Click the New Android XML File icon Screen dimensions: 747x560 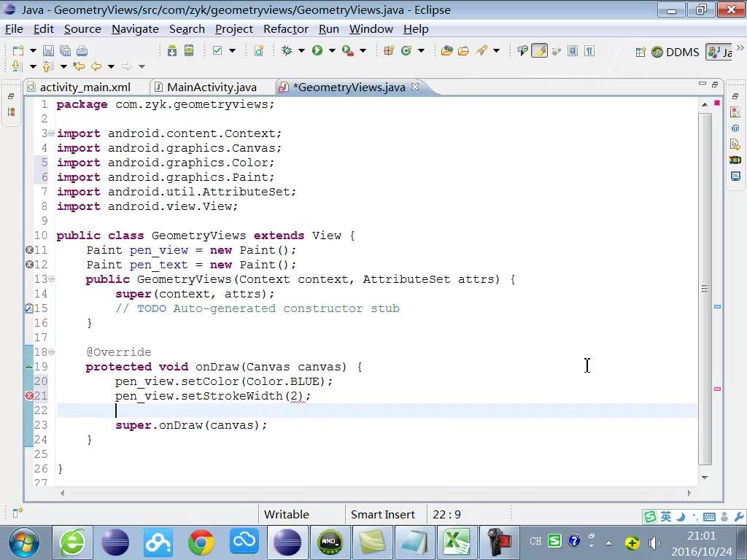(259, 50)
